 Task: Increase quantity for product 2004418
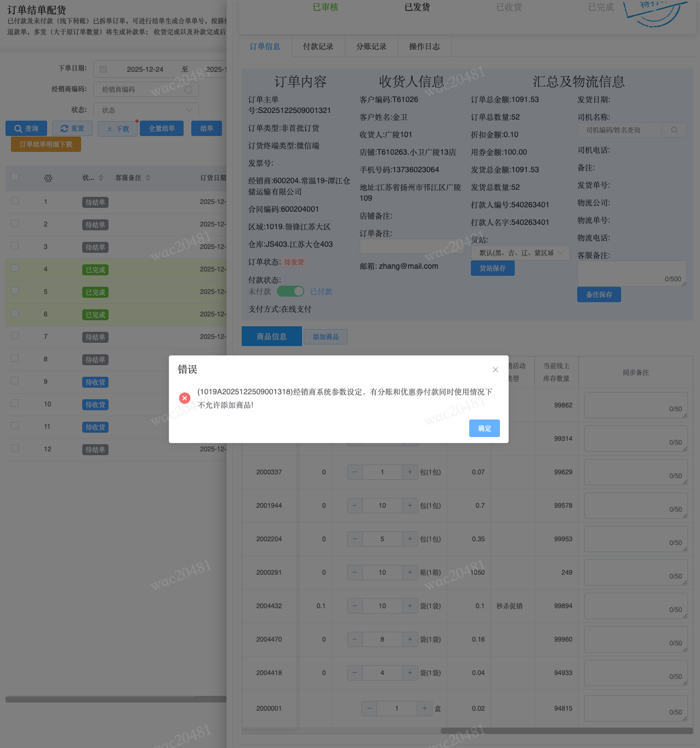[x=410, y=673]
